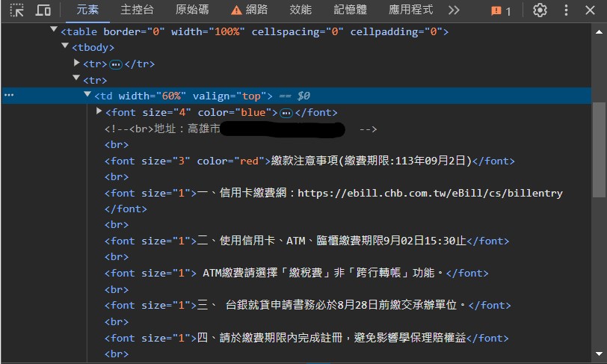Collapse the selected td width=60% node
This screenshot has width=607, height=364.
(87, 94)
